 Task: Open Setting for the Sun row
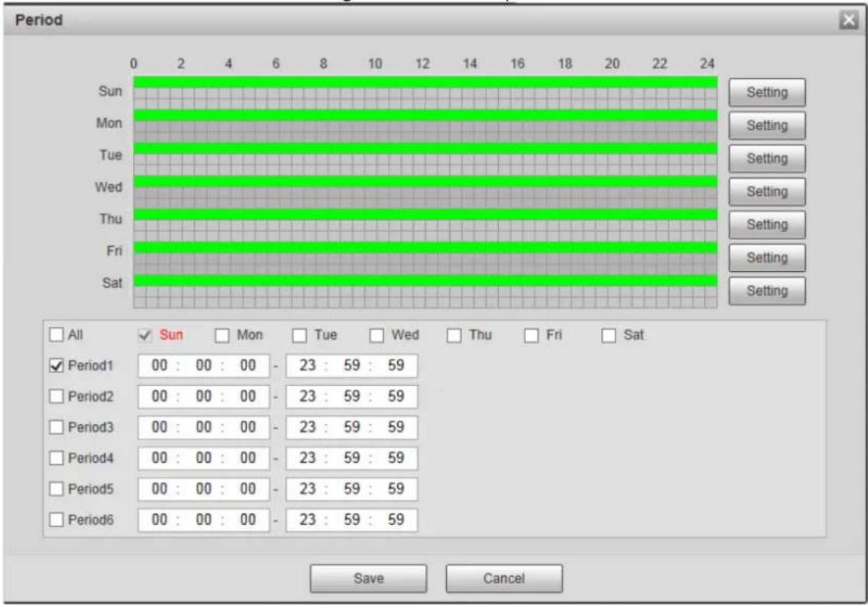coord(767,92)
